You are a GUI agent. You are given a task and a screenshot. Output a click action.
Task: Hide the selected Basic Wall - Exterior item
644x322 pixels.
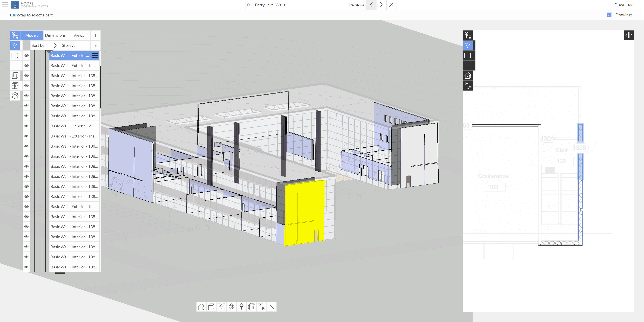(26, 56)
